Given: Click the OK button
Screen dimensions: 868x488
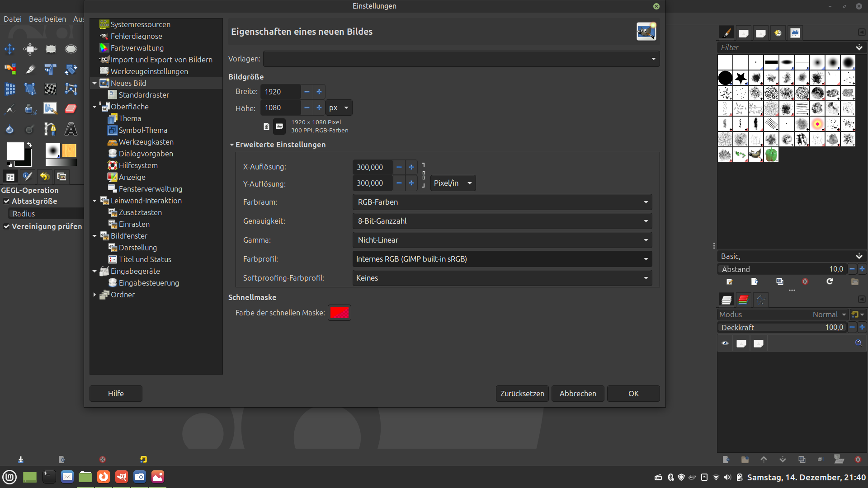Looking at the screenshot, I should 633,394.
